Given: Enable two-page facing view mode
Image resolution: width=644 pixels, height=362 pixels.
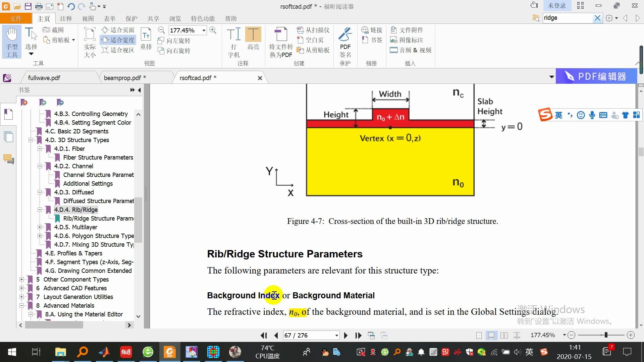Looking at the screenshot, I should [x=504, y=335].
